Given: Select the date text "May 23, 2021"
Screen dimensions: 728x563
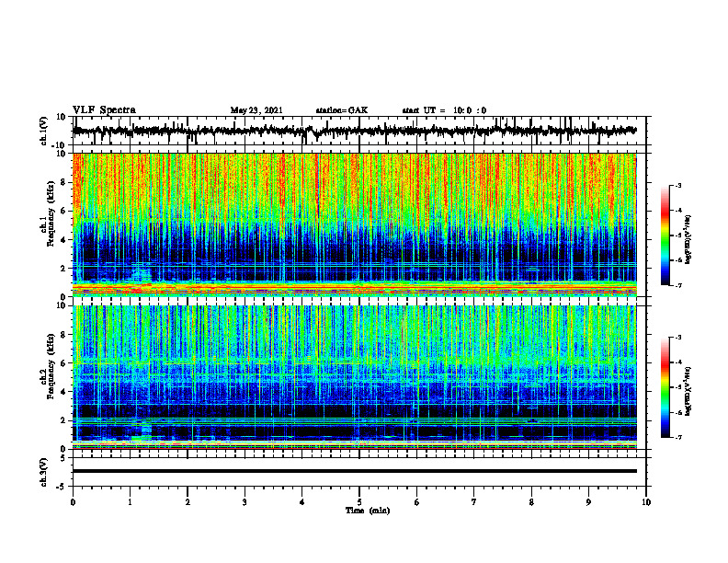Looking at the screenshot, I should tap(256, 110).
